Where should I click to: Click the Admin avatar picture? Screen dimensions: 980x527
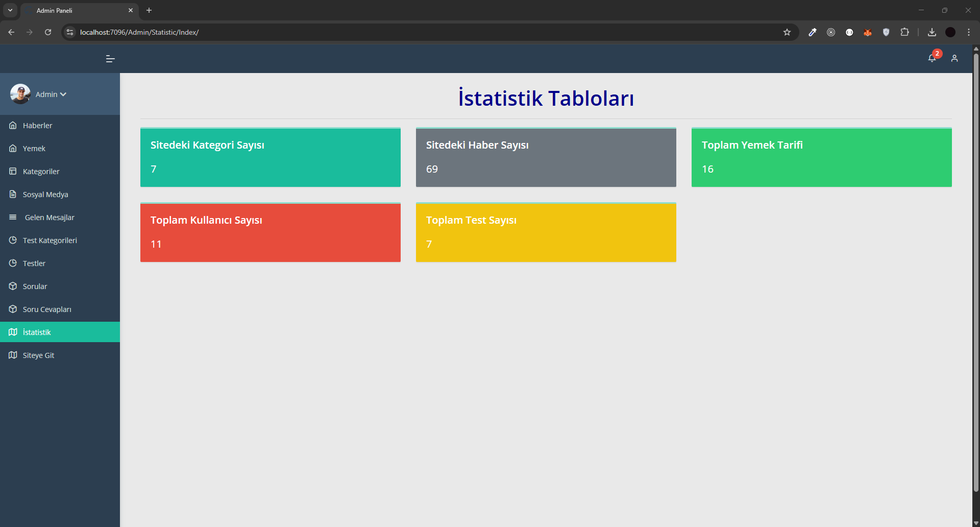click(x=20, y=94)
